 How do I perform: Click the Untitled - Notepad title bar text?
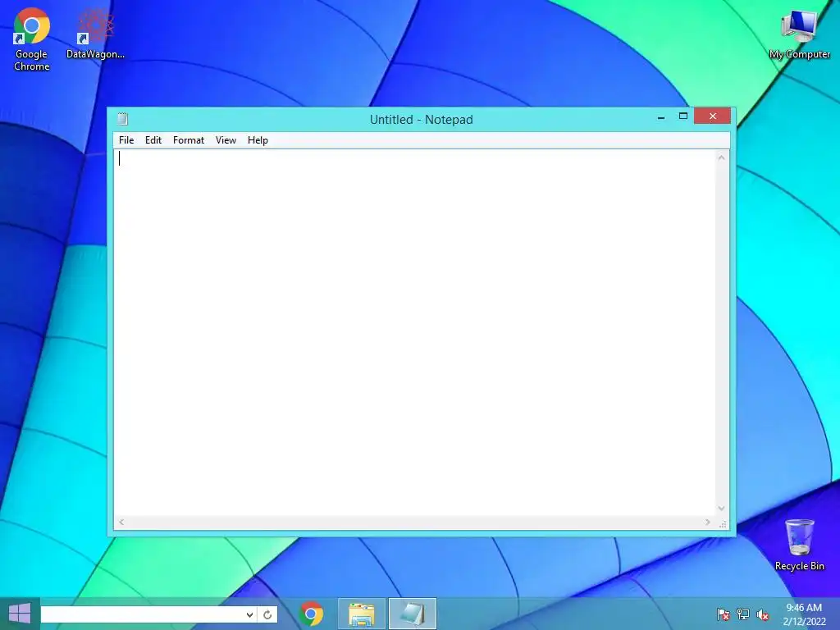(x=421, y=120)
